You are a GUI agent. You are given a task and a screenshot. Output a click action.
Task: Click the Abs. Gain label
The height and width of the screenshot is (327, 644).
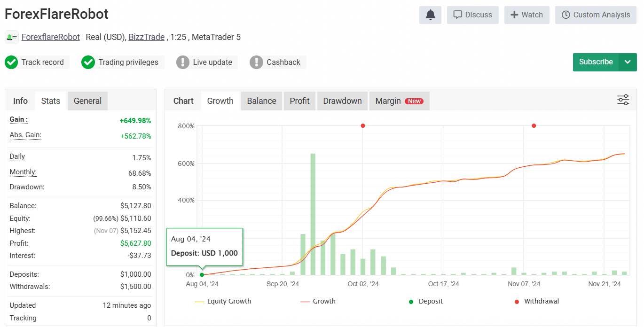[25, 135]
